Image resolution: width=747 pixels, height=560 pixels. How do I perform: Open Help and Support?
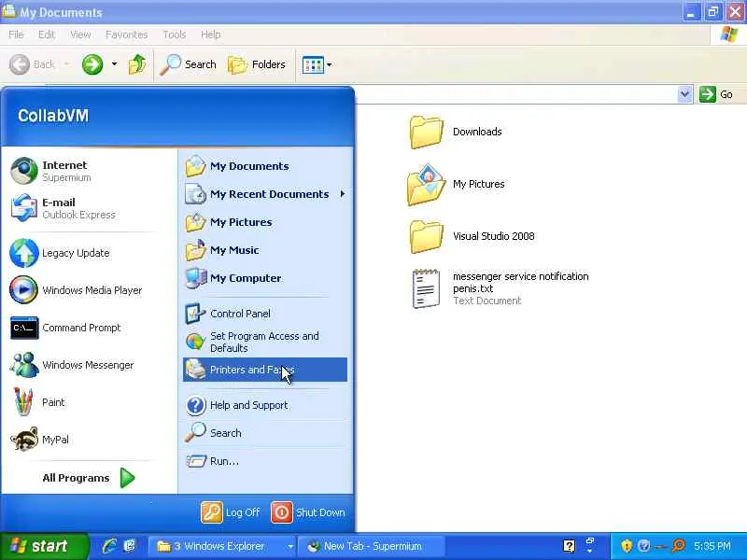point(265,405)
